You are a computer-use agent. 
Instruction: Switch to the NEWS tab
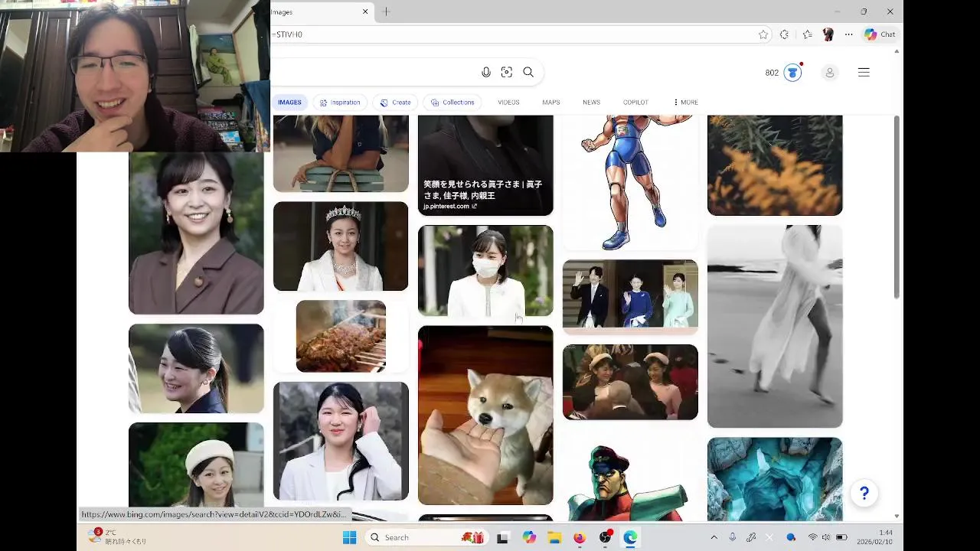tap(591, 103)
